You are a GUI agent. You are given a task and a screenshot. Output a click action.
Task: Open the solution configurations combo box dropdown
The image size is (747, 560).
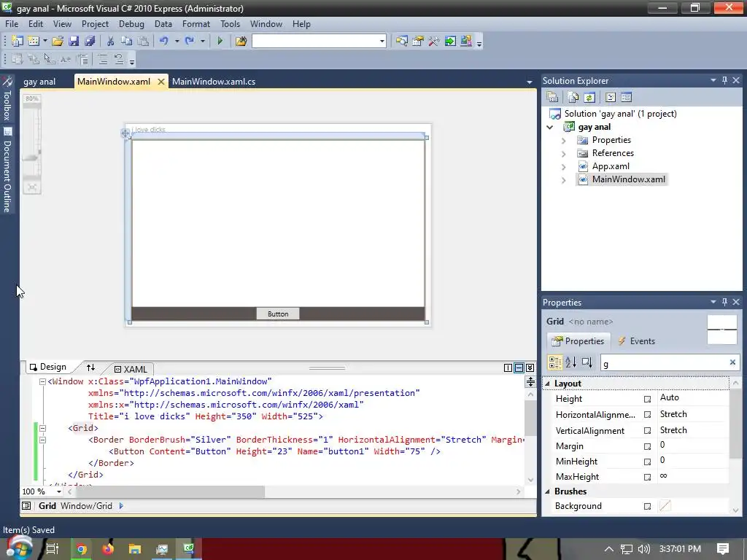pyautogui.click(x=382, y=42)
